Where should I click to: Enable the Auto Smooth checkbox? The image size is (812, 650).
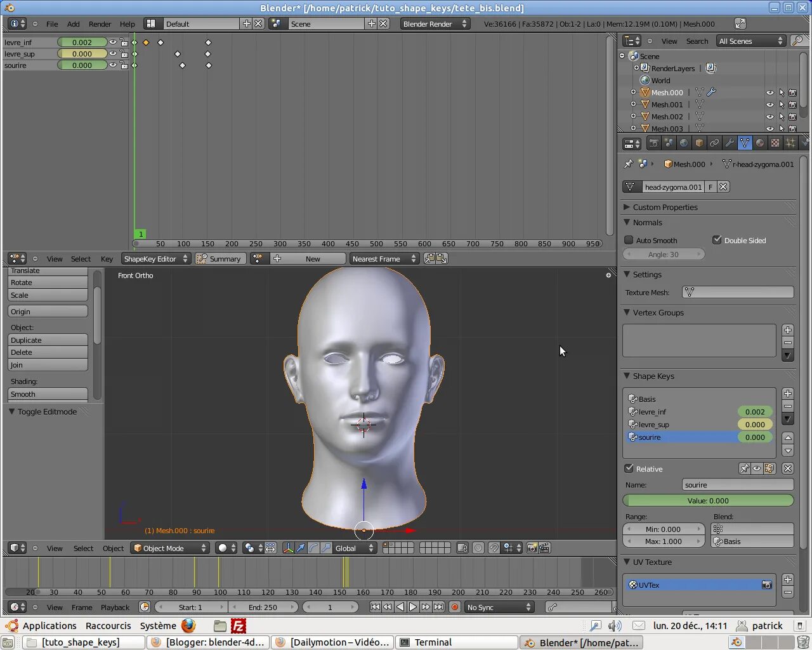click(629, 240)
